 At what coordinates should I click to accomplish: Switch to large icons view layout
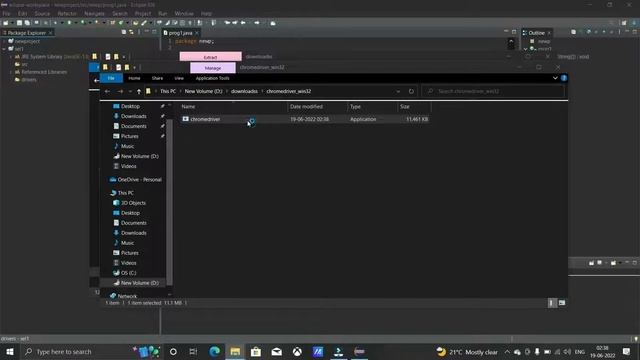coord(562,303)
